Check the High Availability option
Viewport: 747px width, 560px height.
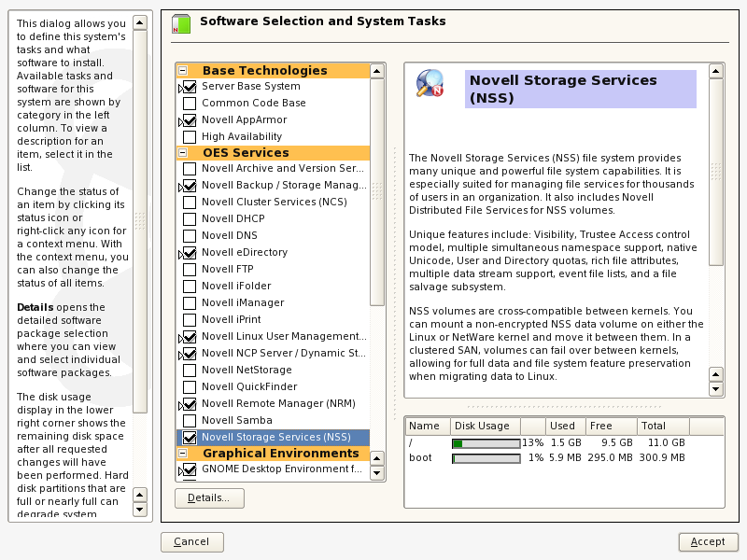click(190, 137)
